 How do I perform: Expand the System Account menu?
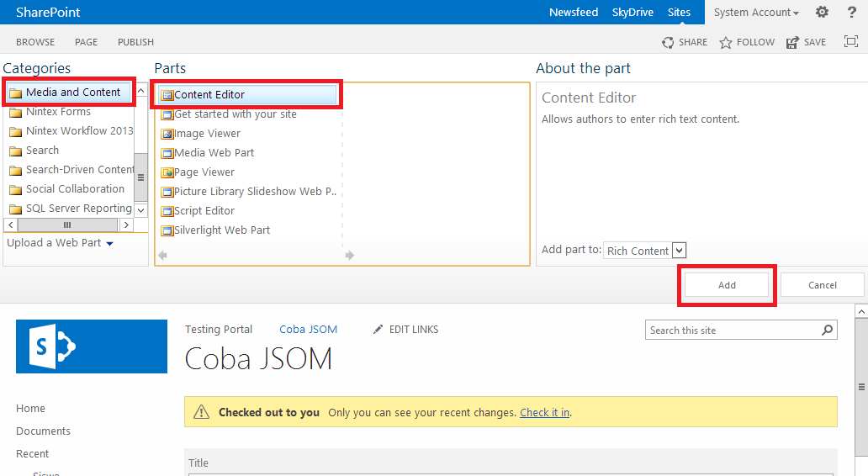756,13
